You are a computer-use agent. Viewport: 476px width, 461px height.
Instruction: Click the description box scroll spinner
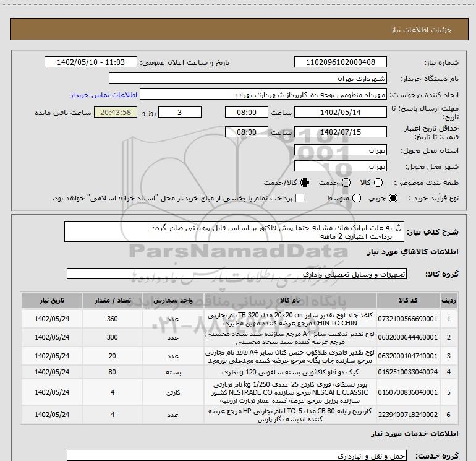pos(399,227)
